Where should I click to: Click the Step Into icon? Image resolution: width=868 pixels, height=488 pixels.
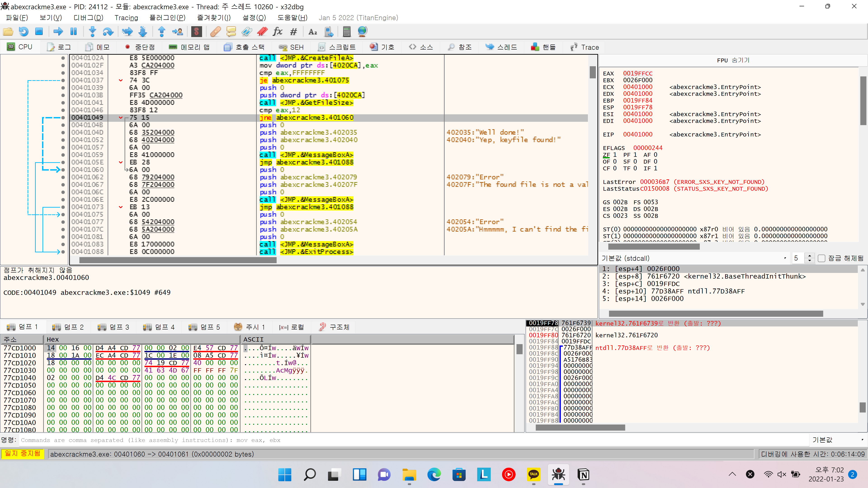click(92, 32)
